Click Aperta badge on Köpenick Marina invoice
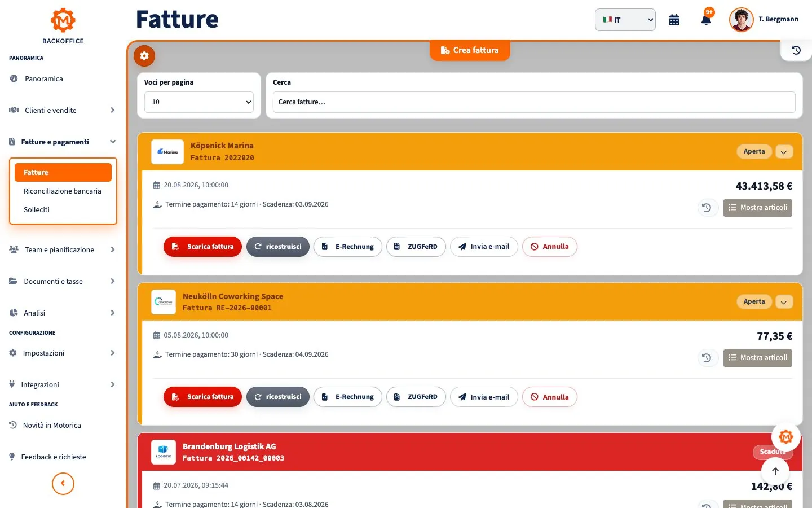Screen dimensions: 812x508 [754, 152]
